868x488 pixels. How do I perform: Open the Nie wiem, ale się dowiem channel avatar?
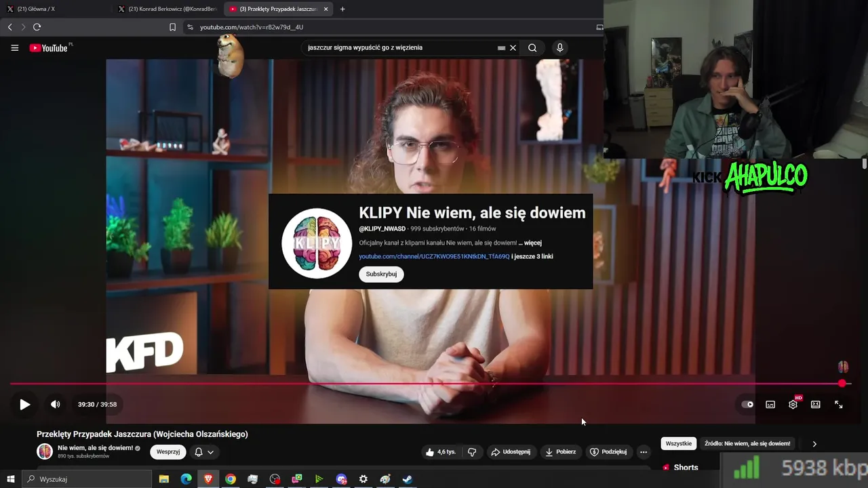point(45,451)
